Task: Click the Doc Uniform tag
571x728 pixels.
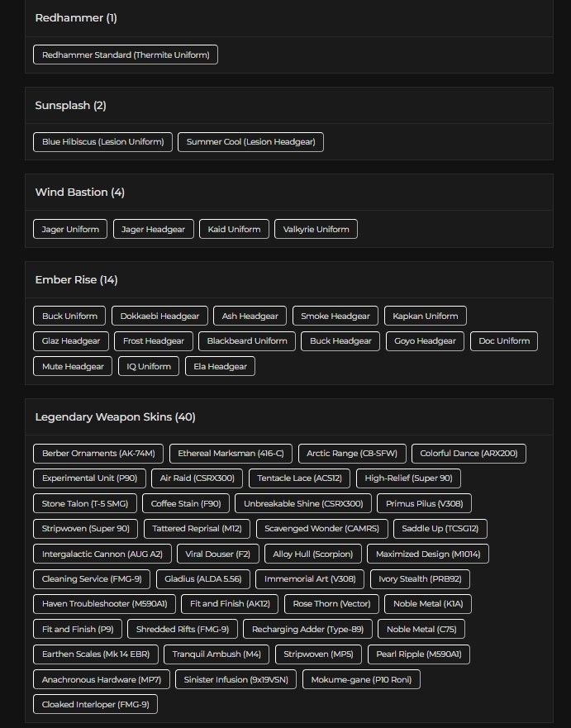Action: click(x=504, y=341)
